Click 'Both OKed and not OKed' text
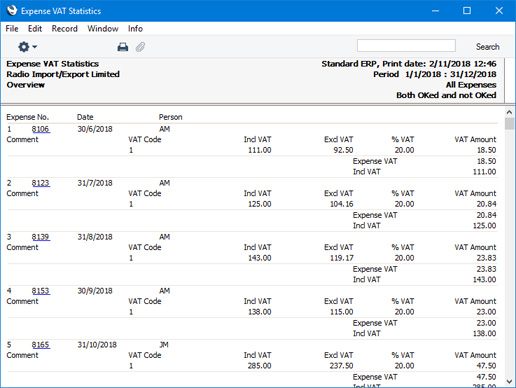This screenshot has width=516, height=388. [446, 95]
